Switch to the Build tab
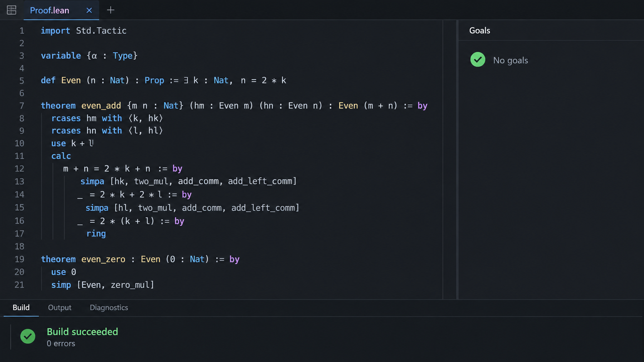Image resolution: width=644 pixels, height=362 pixels. coord(21,308)
